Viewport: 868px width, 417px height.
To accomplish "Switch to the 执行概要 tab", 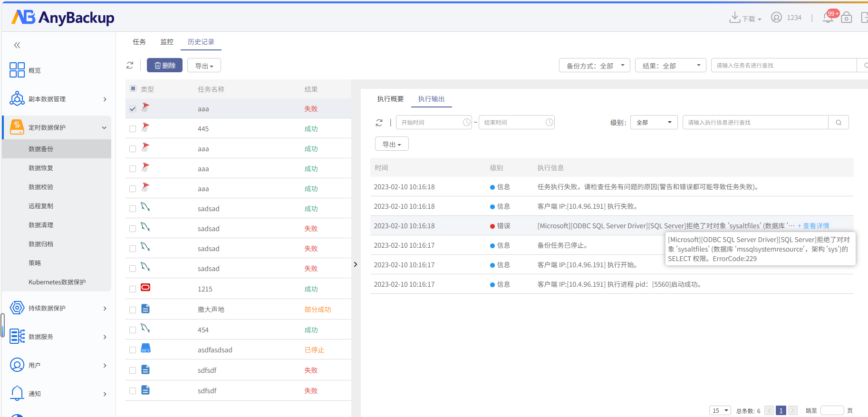I will point(390,99).
